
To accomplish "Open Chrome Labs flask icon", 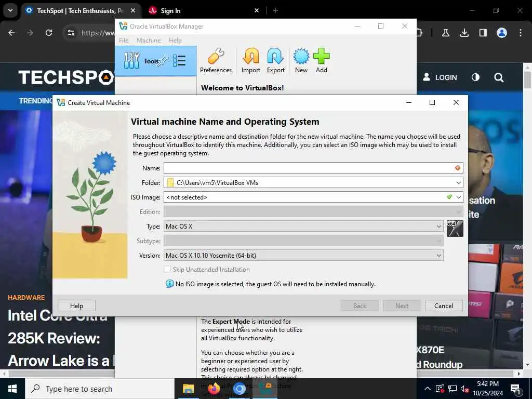I will point(445,33).
